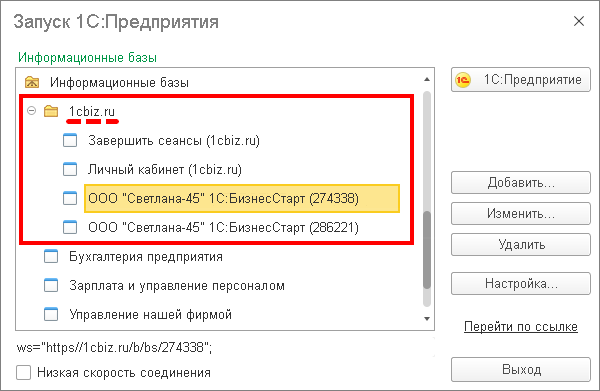Click the database icon next to Личный кабинет

[70, 169]
